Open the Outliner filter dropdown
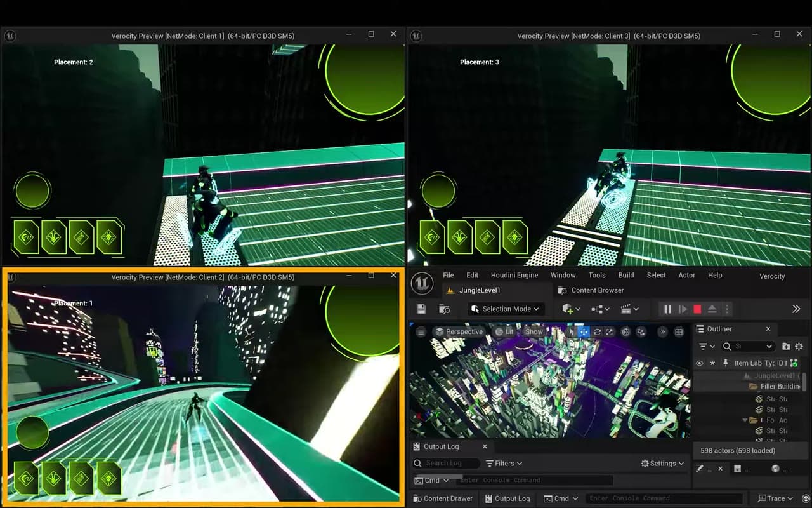812x508 pixels. click(706, 346)
